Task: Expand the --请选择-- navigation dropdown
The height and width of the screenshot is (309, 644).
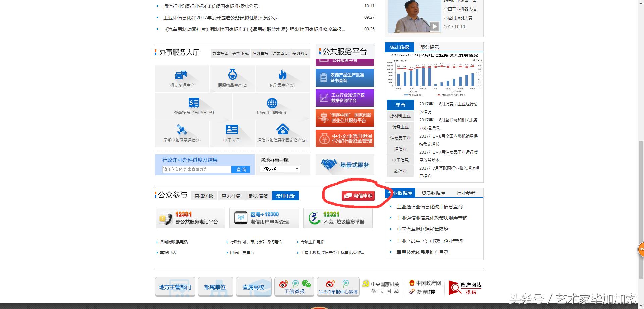Action: point(279,169)
